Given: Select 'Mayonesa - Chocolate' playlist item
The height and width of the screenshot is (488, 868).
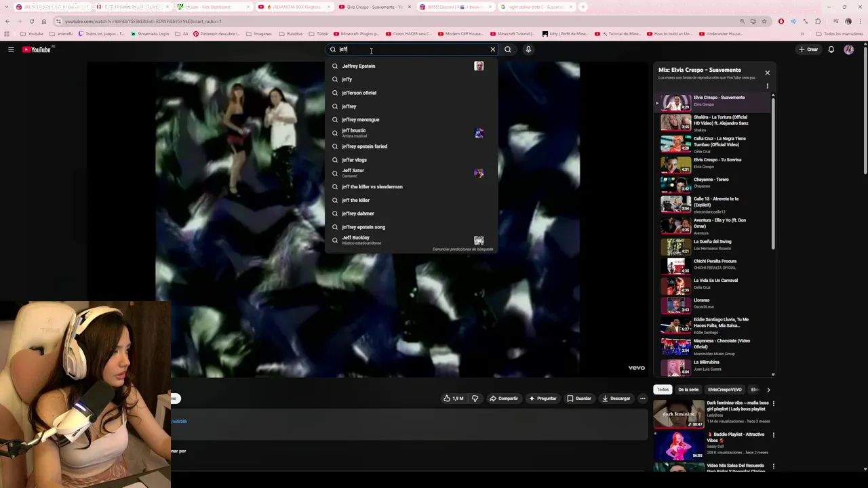Looking at the screenshot, I should tap(712, 346).
